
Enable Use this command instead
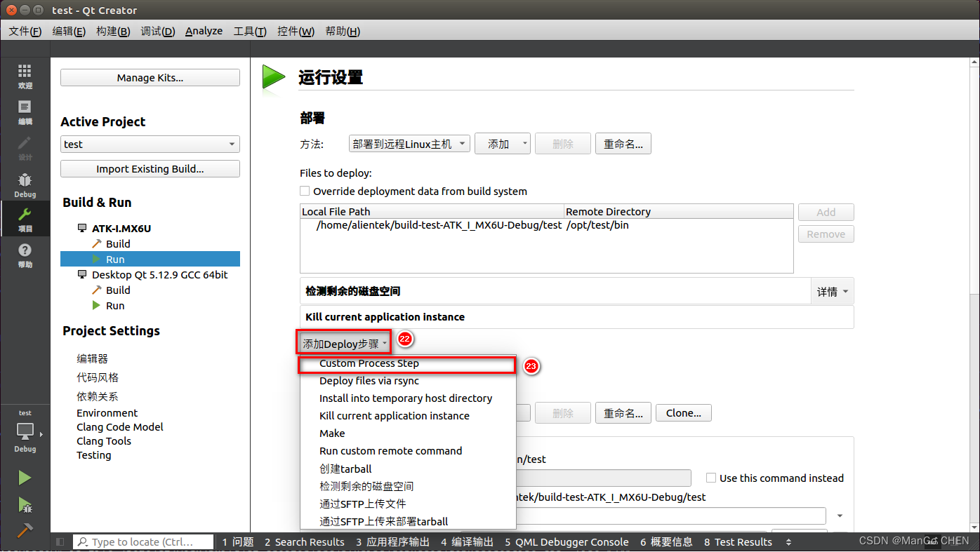[x=710, y=478]
